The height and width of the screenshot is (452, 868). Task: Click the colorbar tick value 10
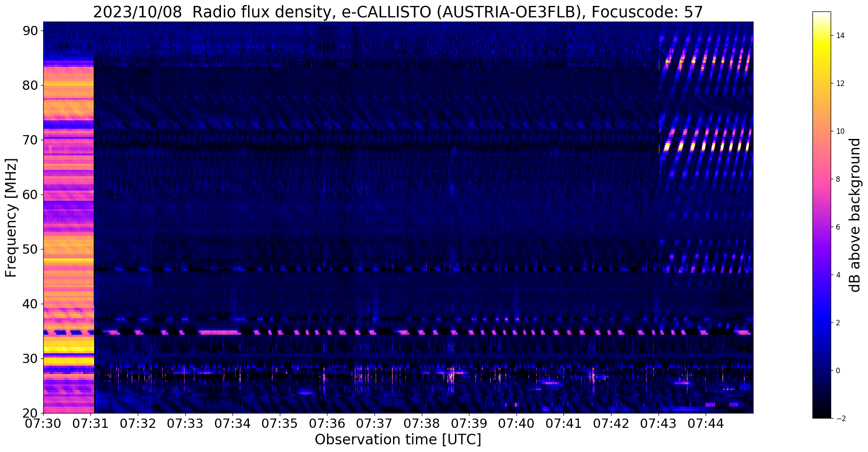point(839,131)
